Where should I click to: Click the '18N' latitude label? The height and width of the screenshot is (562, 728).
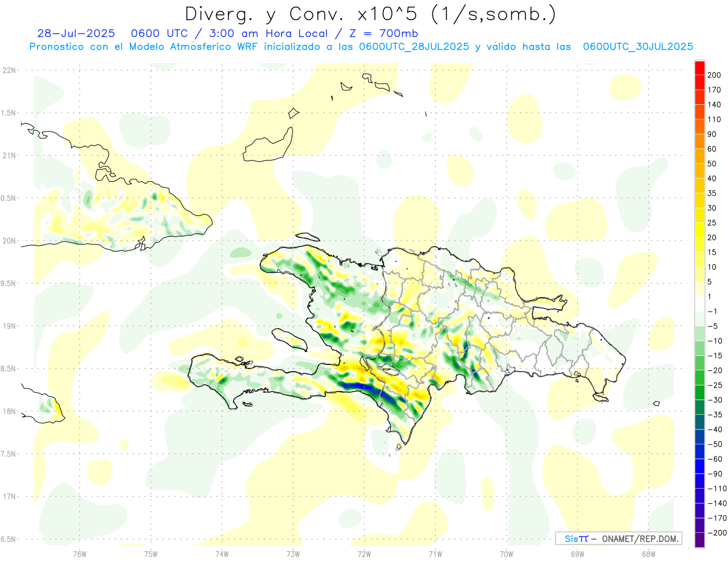(x=9, y=411)
